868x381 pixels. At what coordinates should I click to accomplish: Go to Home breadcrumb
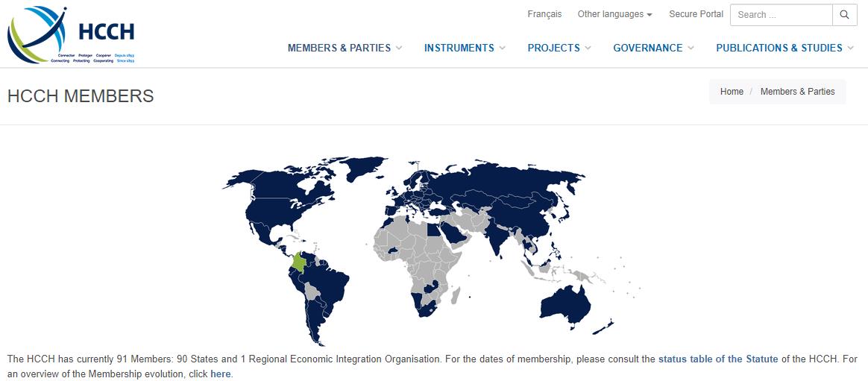pyautogui.click(x=732, y=92)
